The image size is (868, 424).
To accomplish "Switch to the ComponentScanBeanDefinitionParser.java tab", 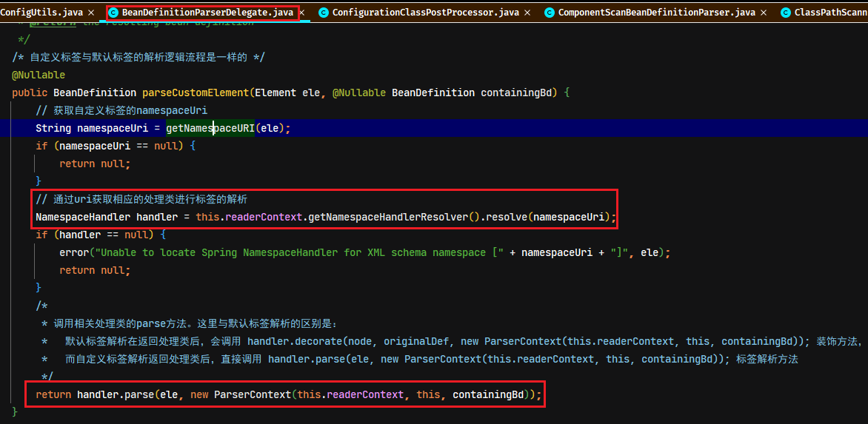I will [656, 12].
